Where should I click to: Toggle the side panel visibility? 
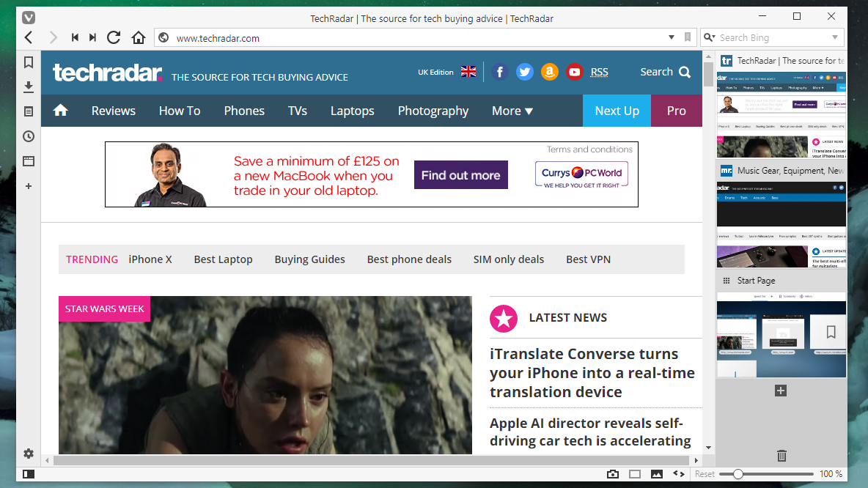(29, 474)
